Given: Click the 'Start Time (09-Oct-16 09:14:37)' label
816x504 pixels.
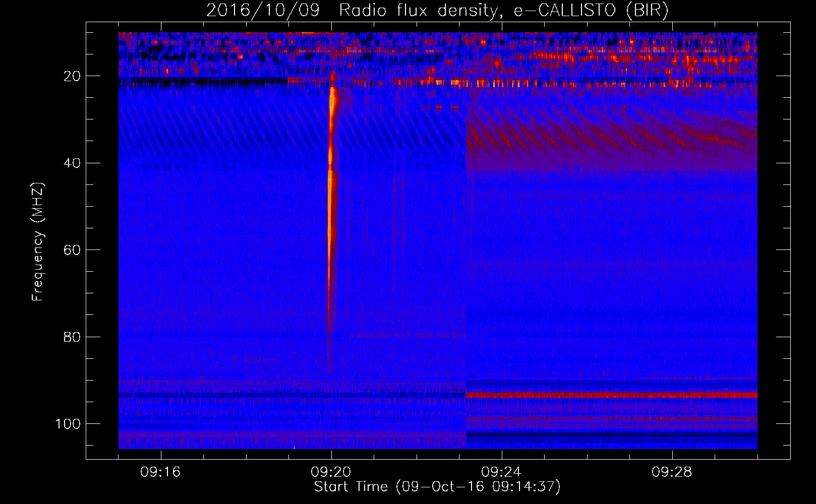Looking at the screenshot, I should (437, 487).
